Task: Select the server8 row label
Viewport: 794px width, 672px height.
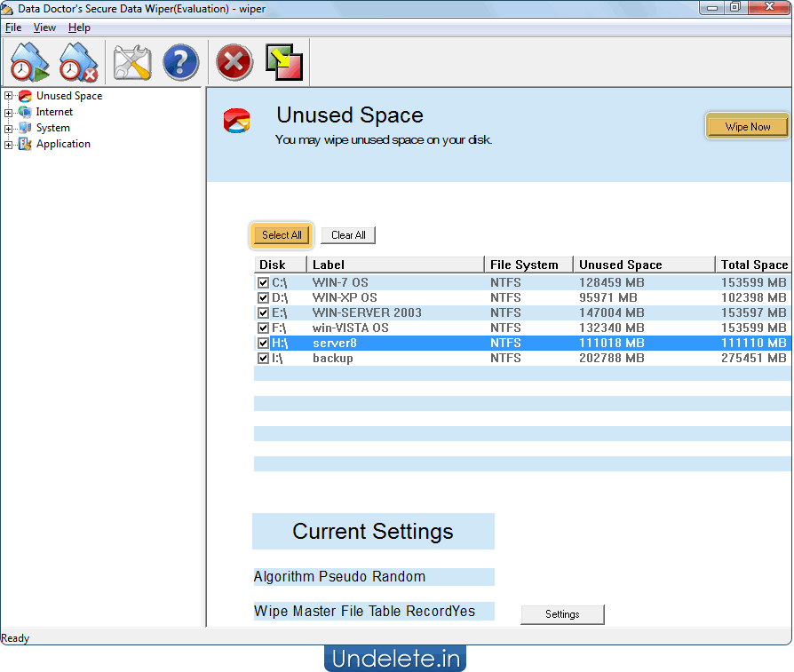Action: pos(335,343)
